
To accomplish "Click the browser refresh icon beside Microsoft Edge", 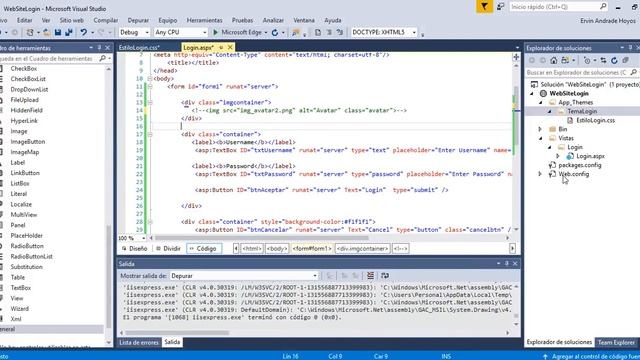I will [275, 32].
